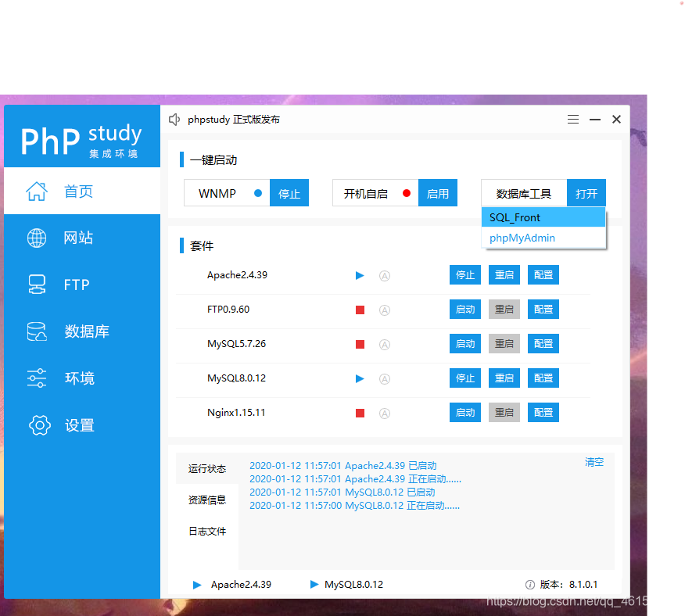Close the phpstudy window

616,120
